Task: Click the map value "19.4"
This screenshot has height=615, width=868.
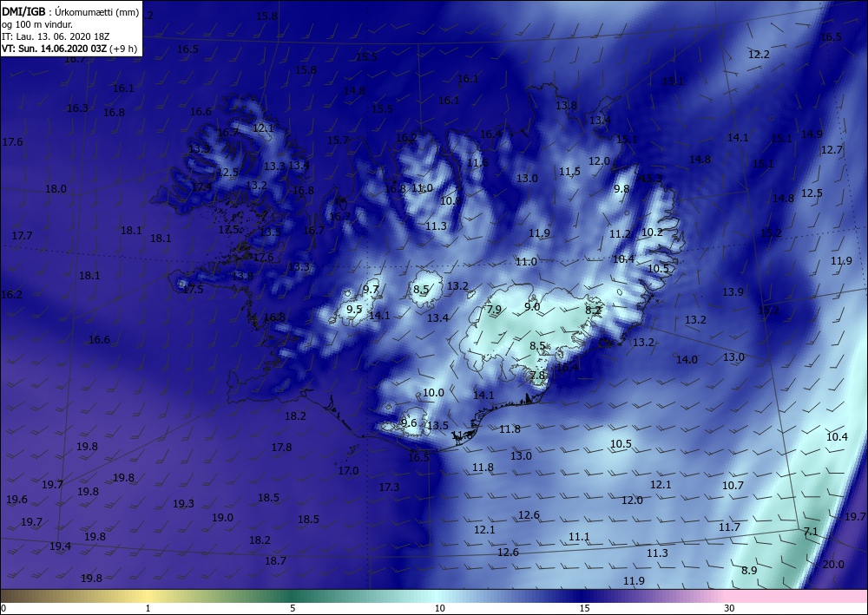Action: click(x=60, y=546)
